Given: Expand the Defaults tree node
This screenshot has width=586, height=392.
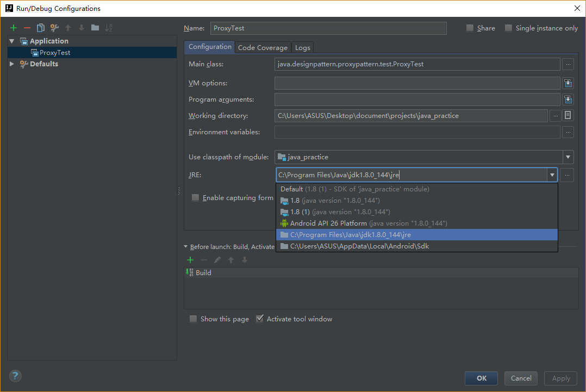Looking at the screenshot, I should [x=12, y=64].
